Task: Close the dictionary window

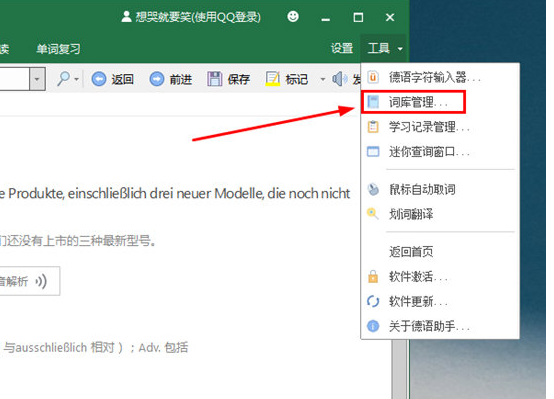Action: (x=390, y=17)
